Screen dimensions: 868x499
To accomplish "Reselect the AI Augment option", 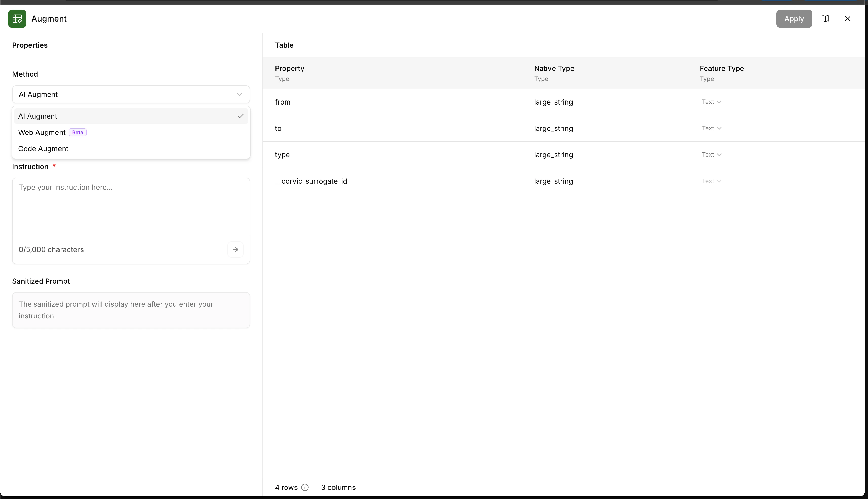I will tap(38, 116).
